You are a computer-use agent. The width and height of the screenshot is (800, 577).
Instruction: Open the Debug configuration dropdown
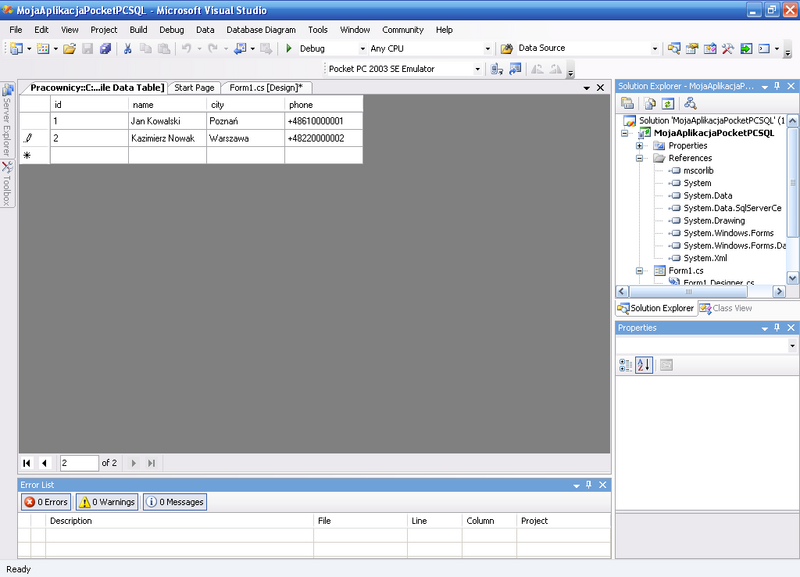(362, 49)
